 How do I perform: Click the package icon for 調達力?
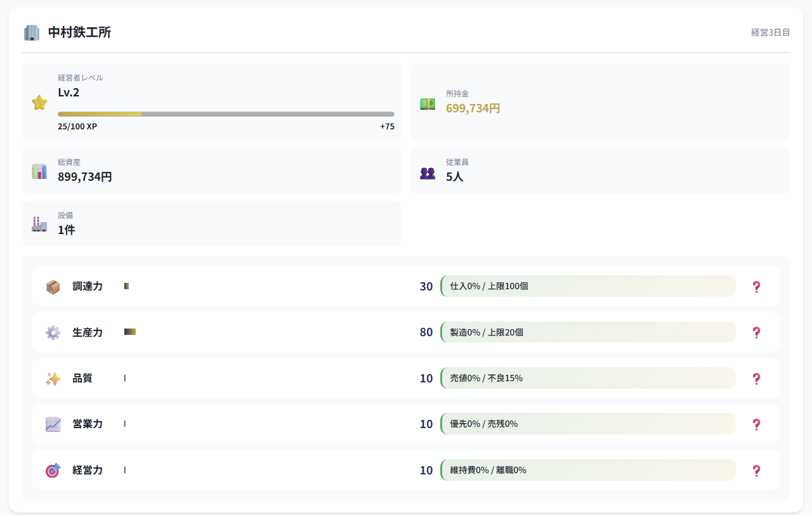pos(53,287)
